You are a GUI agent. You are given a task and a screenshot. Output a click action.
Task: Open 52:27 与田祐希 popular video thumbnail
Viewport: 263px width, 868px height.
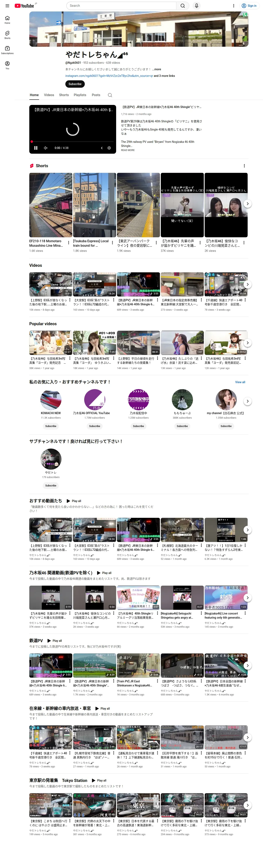pos(51,343)
